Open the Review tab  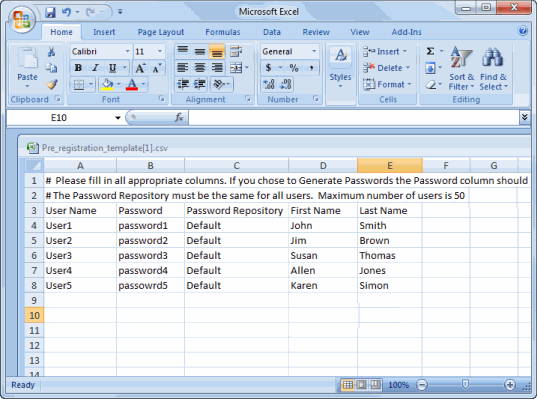point(316,32)
